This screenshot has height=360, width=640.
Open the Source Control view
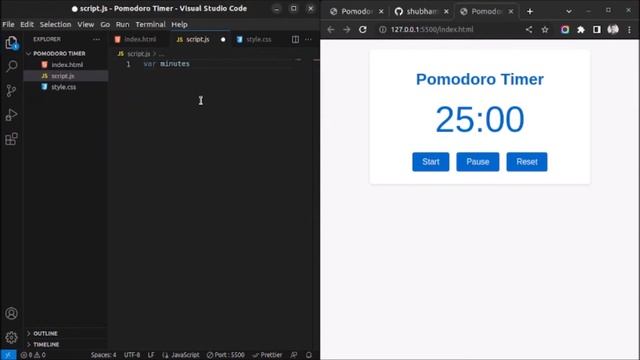(x=11, y=91)
